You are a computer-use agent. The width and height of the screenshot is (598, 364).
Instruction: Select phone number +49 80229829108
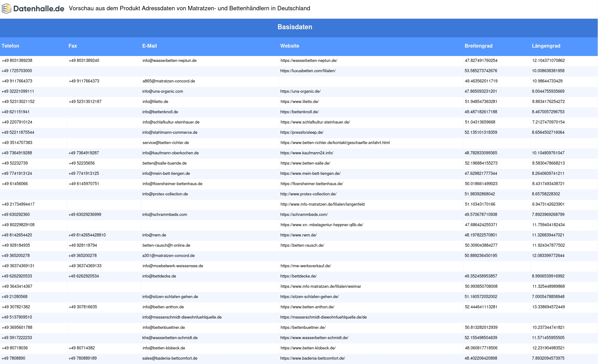(18, 225)
